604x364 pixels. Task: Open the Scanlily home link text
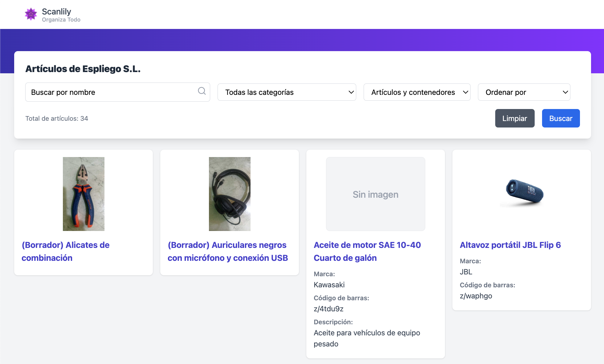point(56,11)
